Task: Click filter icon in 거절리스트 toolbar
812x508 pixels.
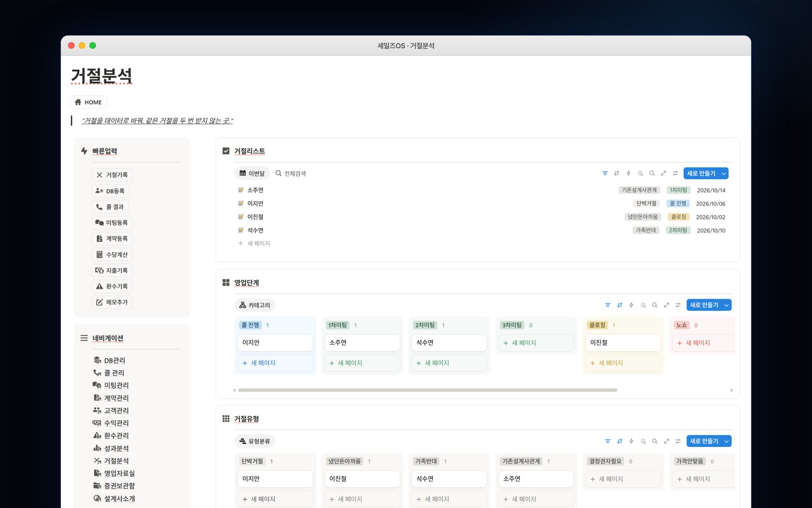Action: (605, 173)
